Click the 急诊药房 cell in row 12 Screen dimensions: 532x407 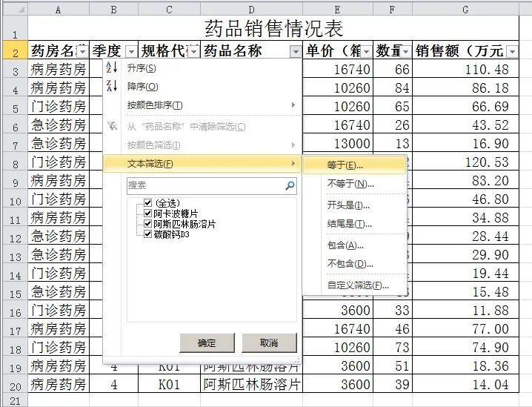tap(59, 236)
